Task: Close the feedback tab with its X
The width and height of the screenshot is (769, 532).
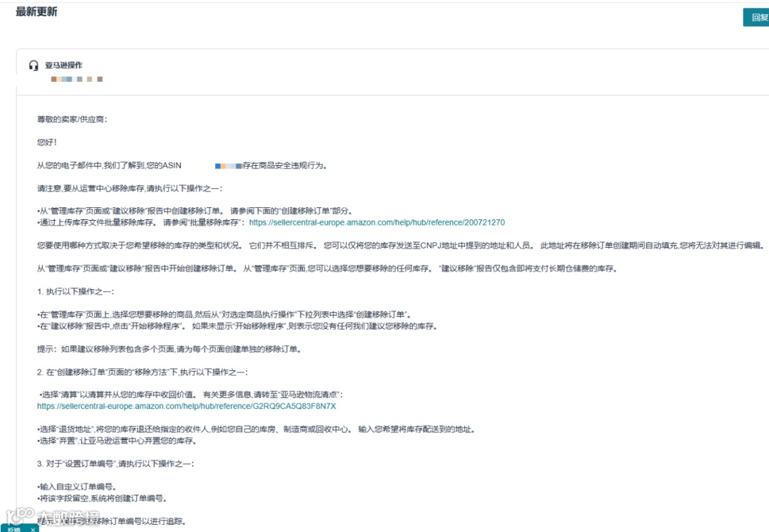Action: point(32,529)
